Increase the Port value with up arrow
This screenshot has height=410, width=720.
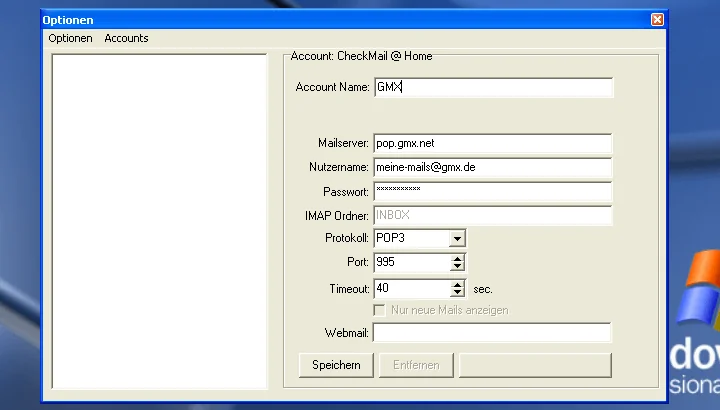point(457,258)
